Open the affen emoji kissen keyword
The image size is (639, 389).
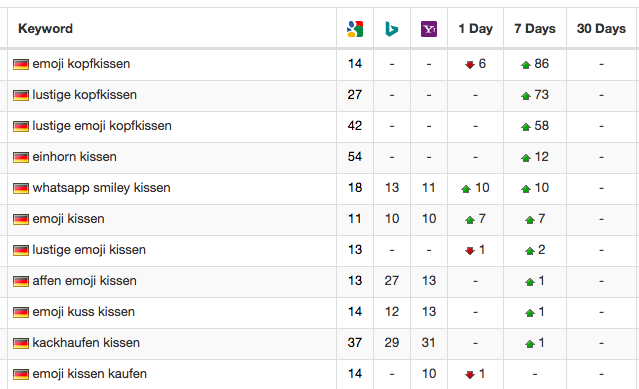[84, 281]
